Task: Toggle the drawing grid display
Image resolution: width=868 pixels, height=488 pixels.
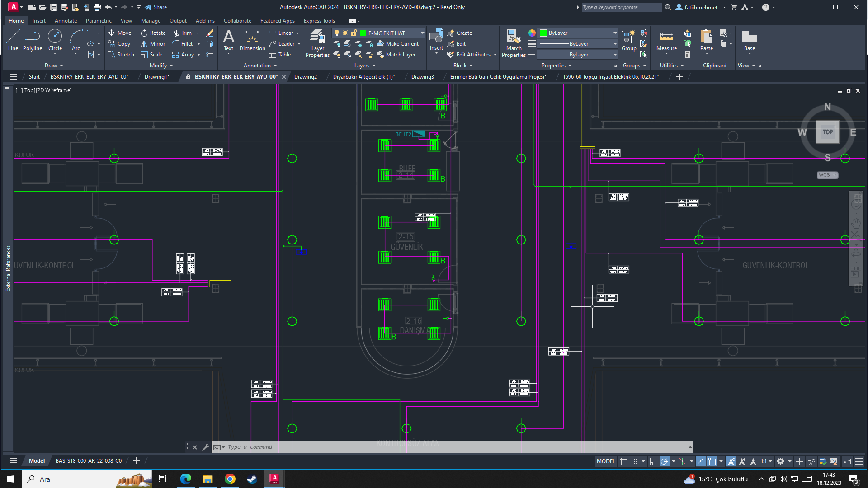Action: tap(623, 461)
